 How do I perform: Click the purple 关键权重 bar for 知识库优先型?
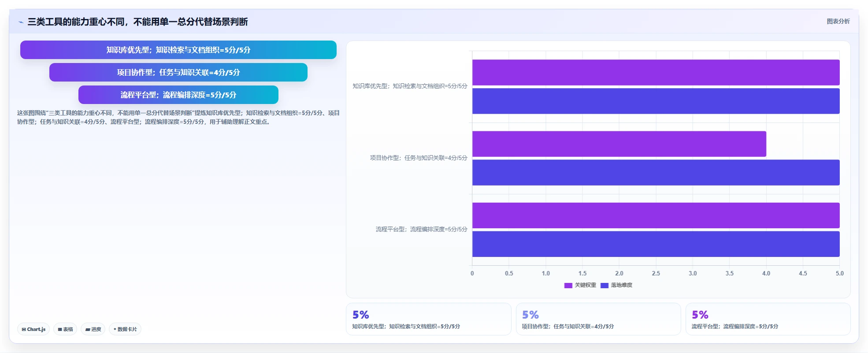pos(656,72)
